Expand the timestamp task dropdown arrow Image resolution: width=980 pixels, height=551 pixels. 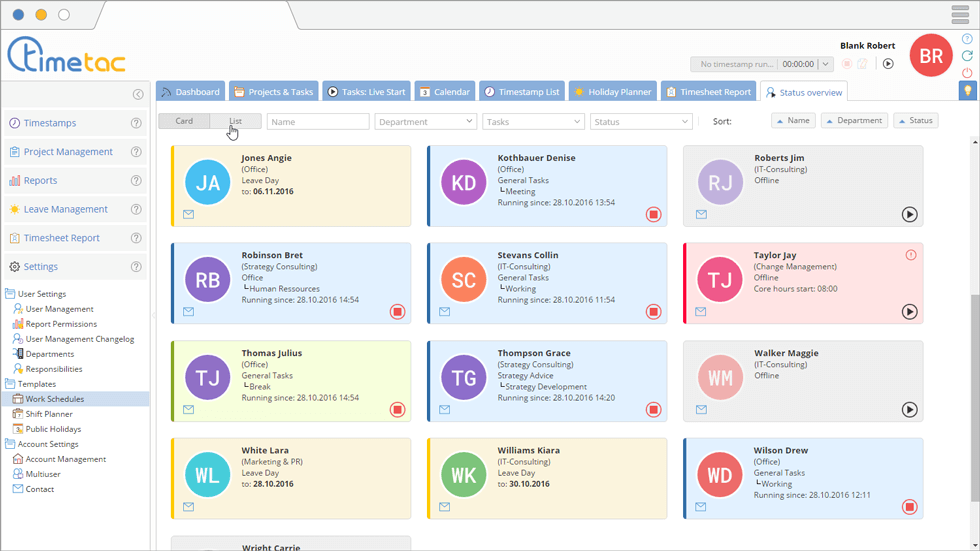point(825,64)
